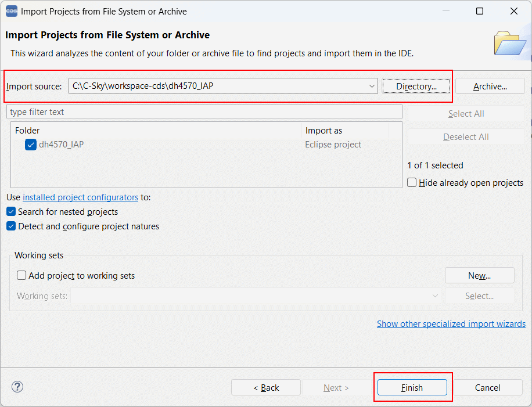Toggle Search for nested projects checkbox
Viewport: 532px width, 407px height.
point(11,212)
